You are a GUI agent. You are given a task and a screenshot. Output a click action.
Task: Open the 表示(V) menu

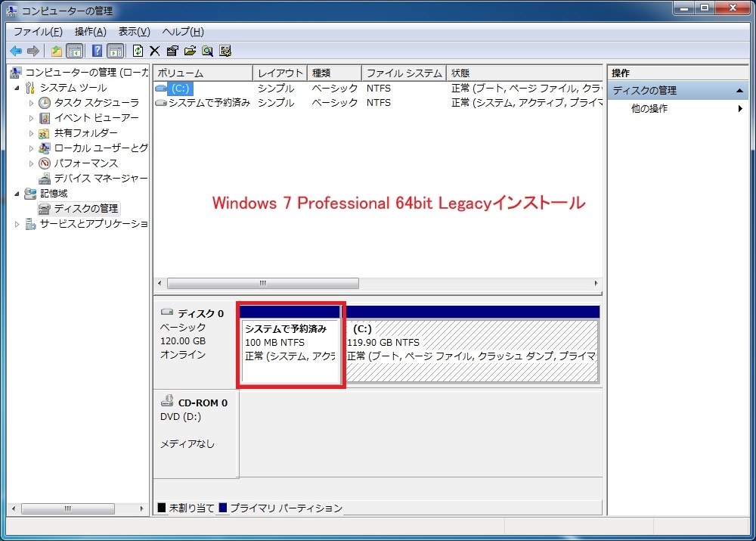point(134,32)
